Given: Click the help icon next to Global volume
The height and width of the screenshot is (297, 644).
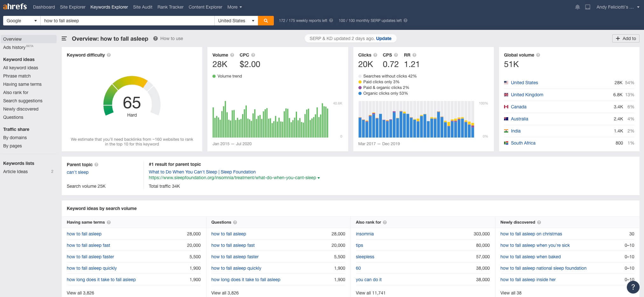Looking at the screenshot, I should tap(538, 55).
